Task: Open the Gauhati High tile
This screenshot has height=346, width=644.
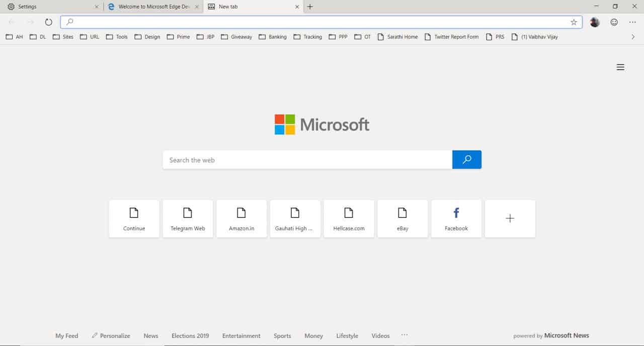Action: pos(295,219)
